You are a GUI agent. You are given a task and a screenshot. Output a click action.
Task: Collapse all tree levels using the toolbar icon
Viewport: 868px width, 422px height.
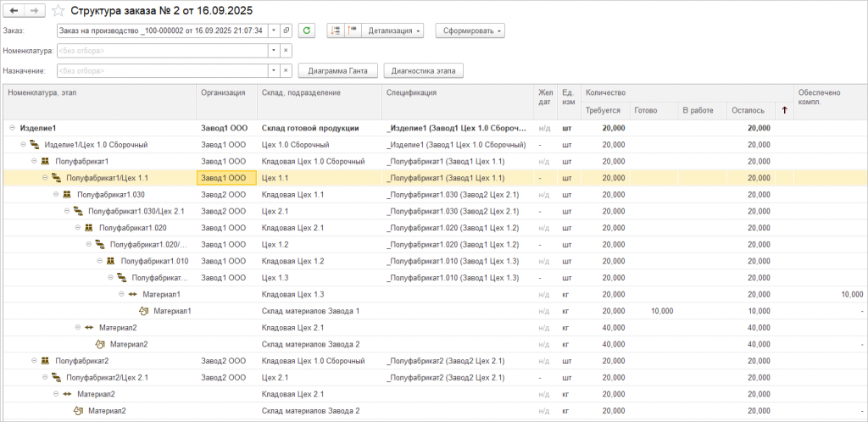[x=352, y=31]
